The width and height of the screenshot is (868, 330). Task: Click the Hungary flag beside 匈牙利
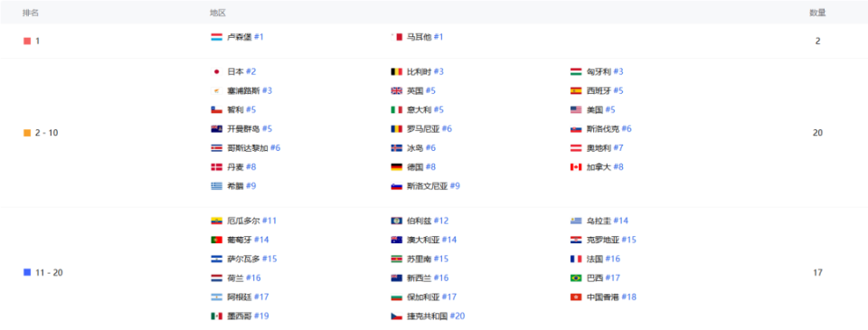576,72
